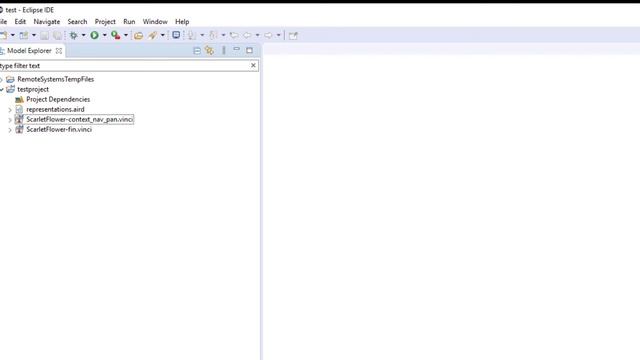Click the Project Dependencies icon
Image resolution: width=640 pixels, height=360 pixels.
point(19,100)
